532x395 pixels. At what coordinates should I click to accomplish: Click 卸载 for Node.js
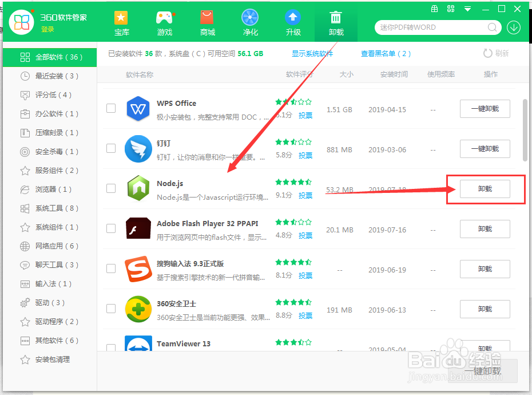pyautogui.click(x=485, y=189)
